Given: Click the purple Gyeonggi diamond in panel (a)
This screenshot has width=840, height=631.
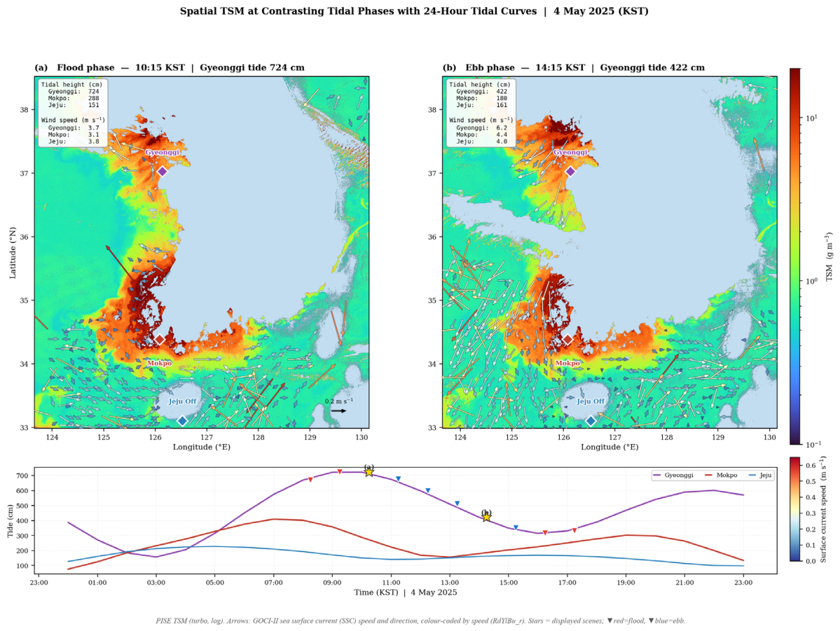Looking at the screenshot, I should [163, 172].
